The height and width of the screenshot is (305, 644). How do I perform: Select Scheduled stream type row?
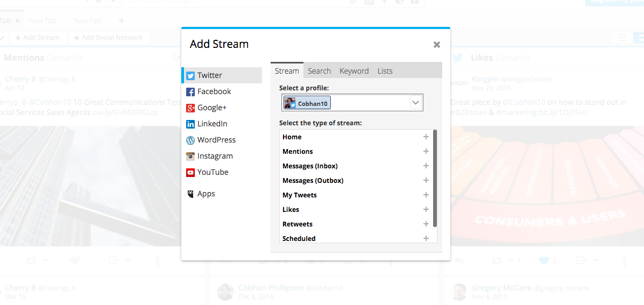(x=356, y=238)
